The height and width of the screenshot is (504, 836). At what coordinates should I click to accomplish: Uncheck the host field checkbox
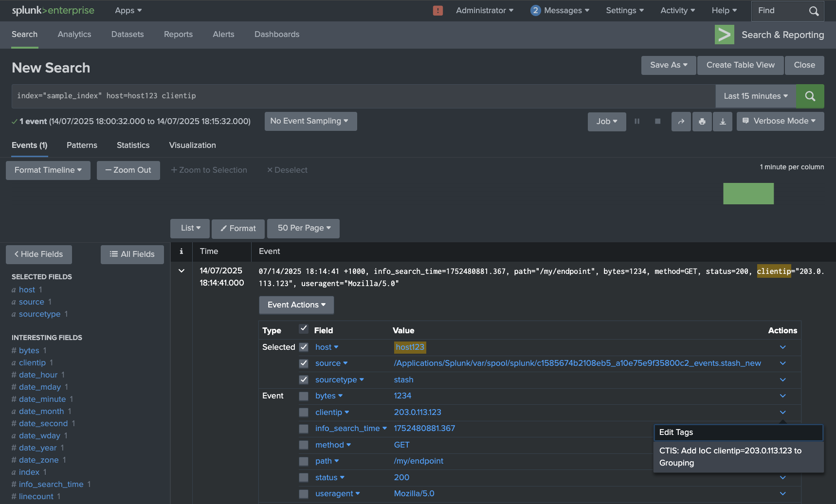(304, 347)
